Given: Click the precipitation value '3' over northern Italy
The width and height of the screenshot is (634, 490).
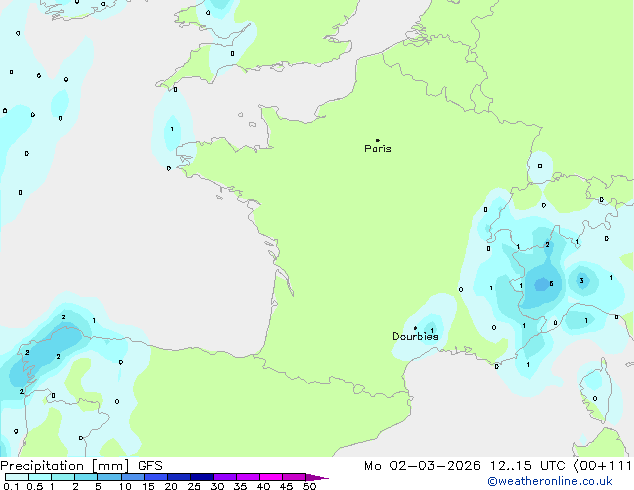Looking at the screenshot, I should pos(581,281).
